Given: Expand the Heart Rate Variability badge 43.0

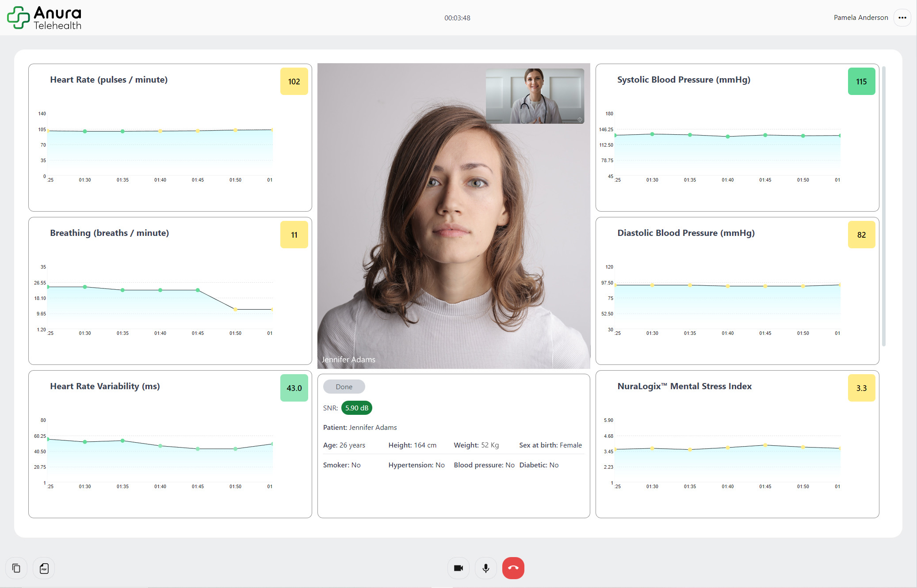Looking at the screenshot, I should pos(294,388).
